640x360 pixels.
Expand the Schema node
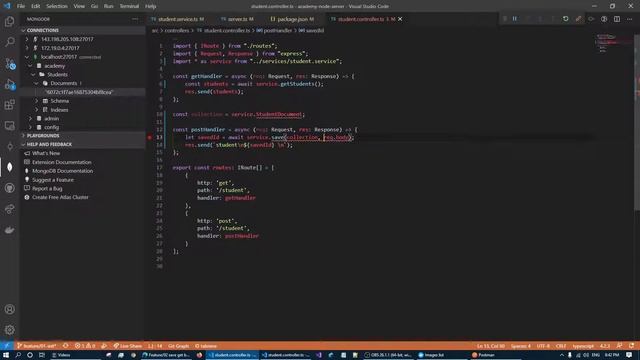[37, 101]
